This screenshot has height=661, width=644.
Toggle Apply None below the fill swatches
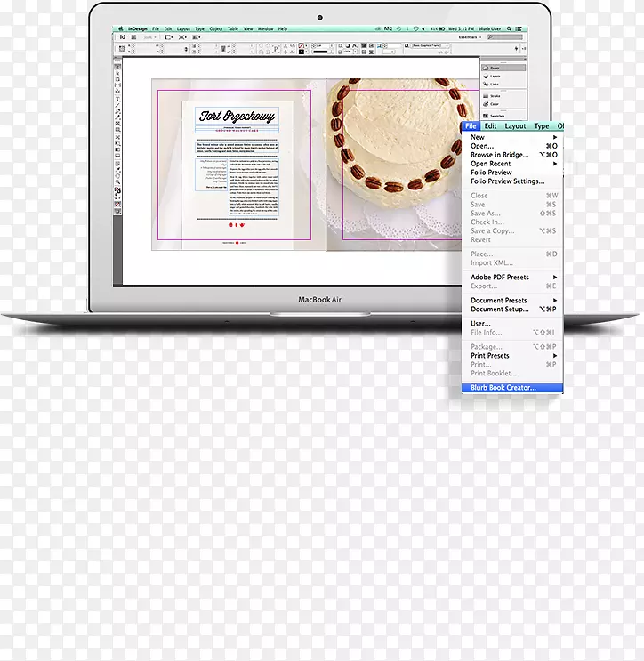point(117,204)
